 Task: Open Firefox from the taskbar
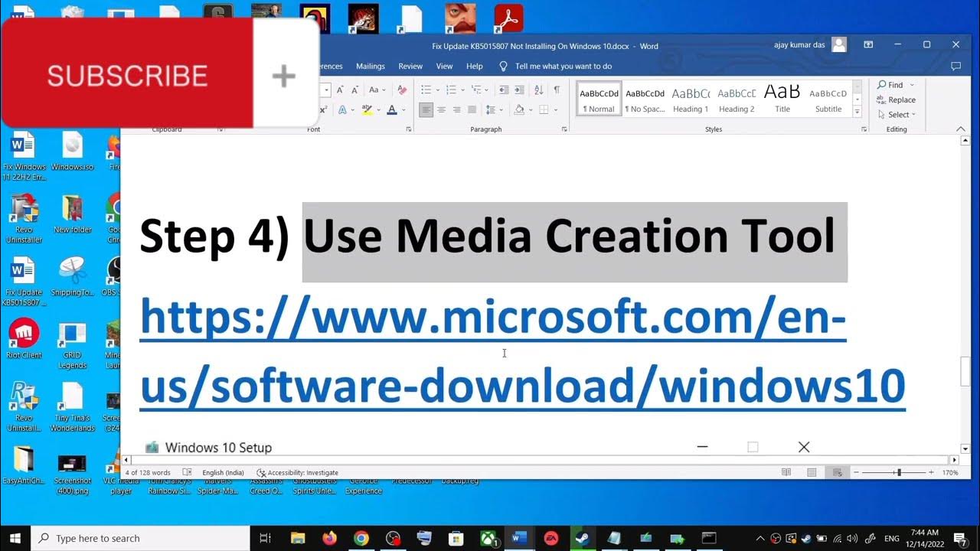[329, 538]
